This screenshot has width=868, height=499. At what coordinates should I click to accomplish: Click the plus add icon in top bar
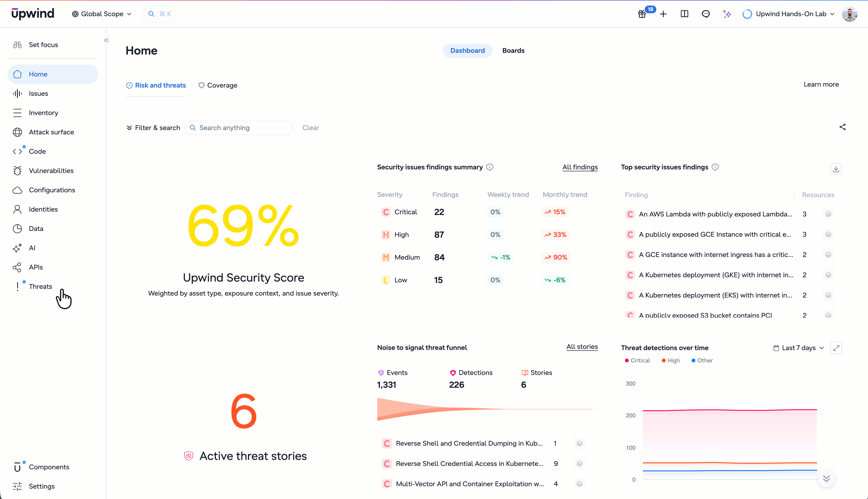[663, 14]
